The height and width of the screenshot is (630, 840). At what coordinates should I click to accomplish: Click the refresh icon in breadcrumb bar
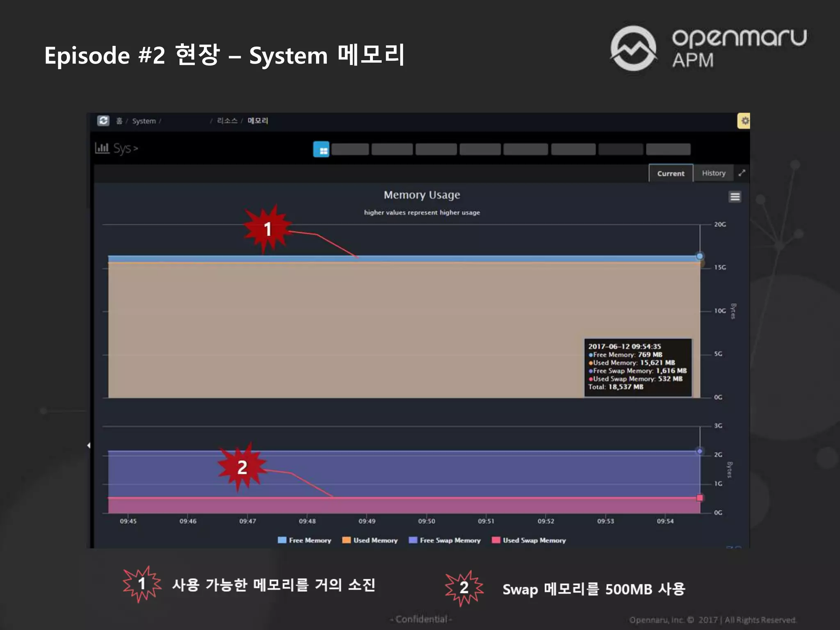coord(103,121)
